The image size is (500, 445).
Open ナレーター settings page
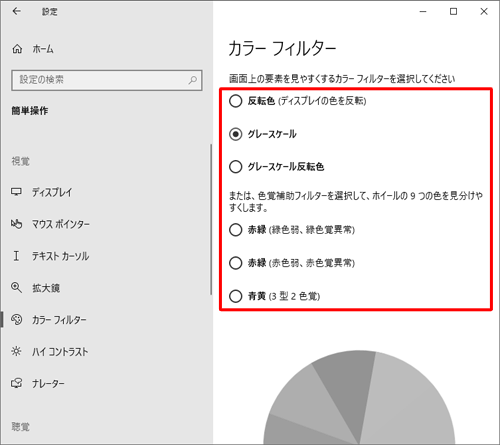tap(48, 384)
